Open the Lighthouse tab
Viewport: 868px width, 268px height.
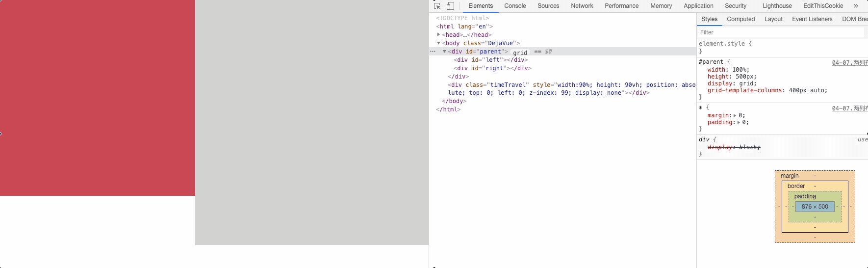click(777, 6)
